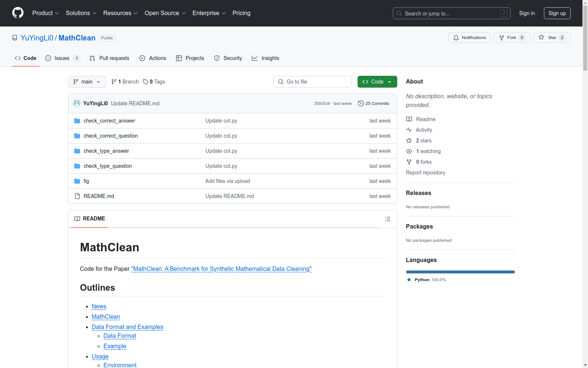Switch to the Issues tab

pyautogui.click(x=62, y=58)
